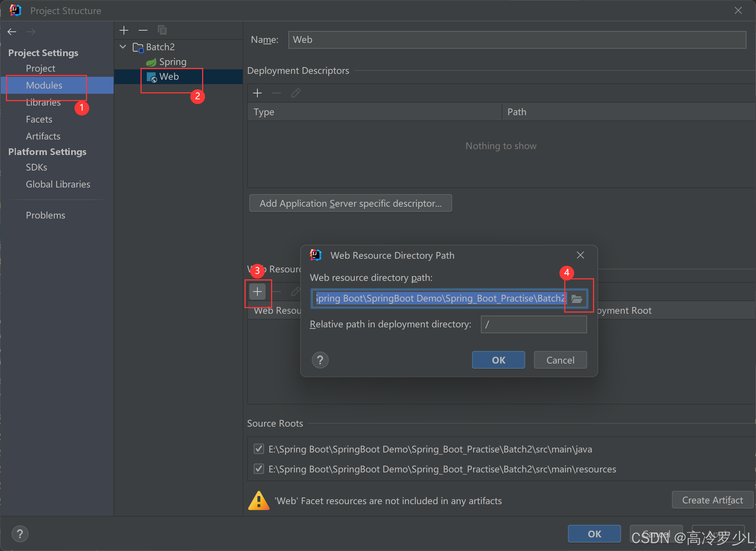Click the Create Artifact button
This screenshot has height=551, width=756.
pos(712,500)
